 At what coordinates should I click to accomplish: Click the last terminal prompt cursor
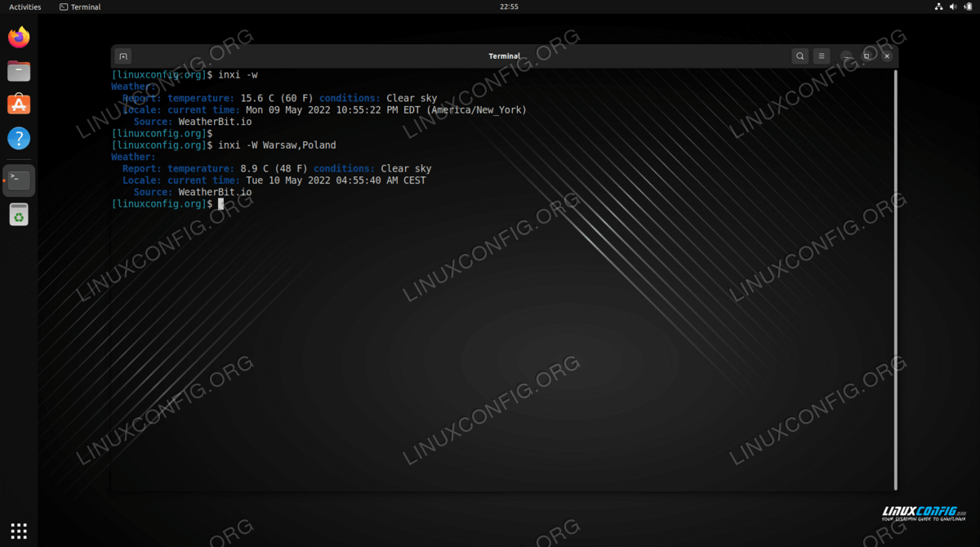click(x=220, y=203)
